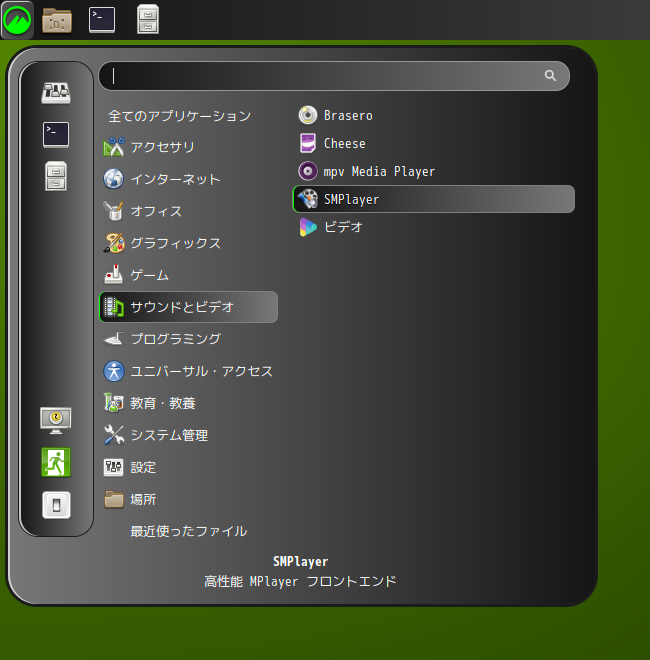Viewport: 650px width, 660px height.
Task: Launch mpv Media Player
Action: pyautogui.click(x=434, y=171)
